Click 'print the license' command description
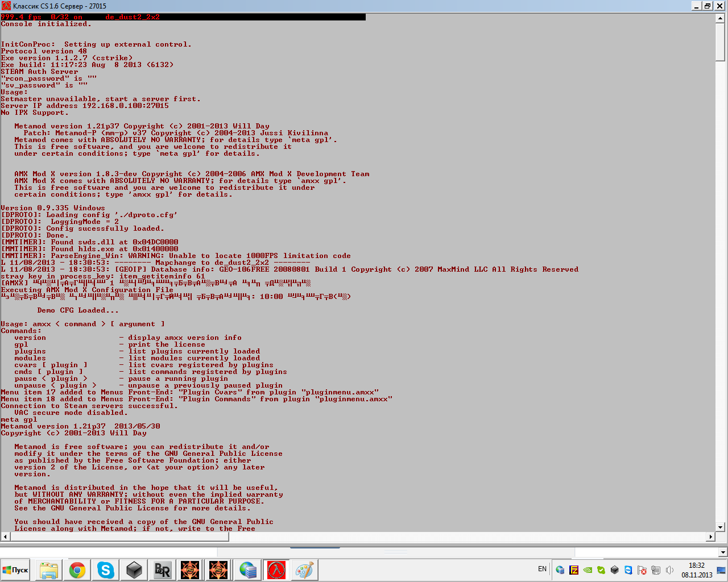Image resolution: width=728 pixels, height=582 pixels. (167, 344)
